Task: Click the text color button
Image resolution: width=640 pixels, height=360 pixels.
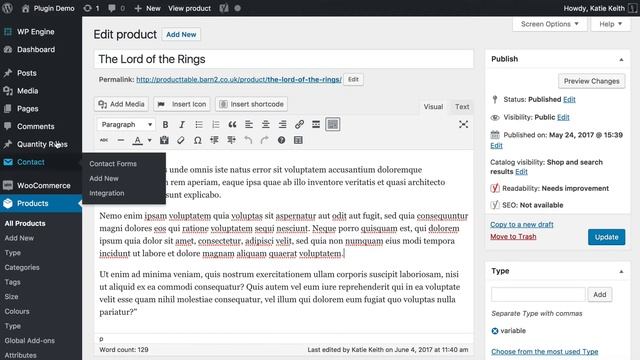Action: click(x=138, y=140)
